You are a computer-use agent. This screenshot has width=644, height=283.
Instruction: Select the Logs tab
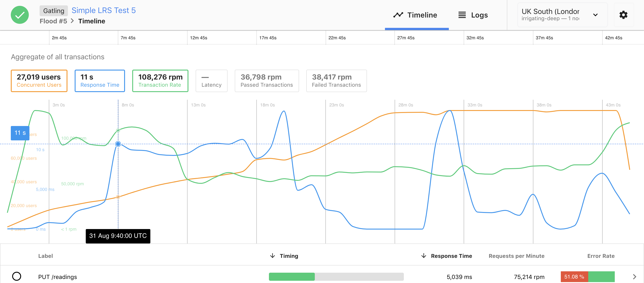click(x=472, y=15)
